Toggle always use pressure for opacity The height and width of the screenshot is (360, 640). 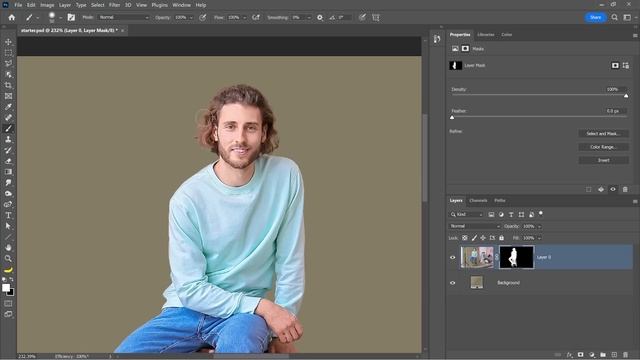[x=202, y=18]
